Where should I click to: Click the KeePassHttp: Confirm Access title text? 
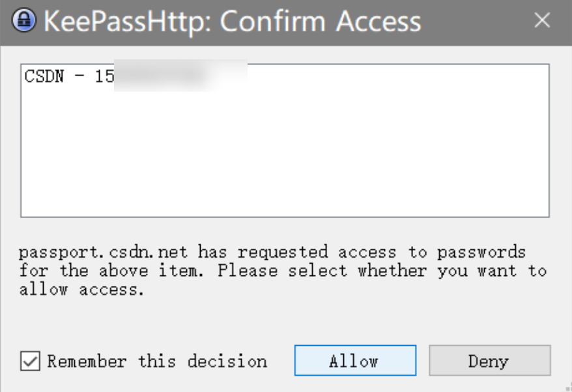pos(231,21)
